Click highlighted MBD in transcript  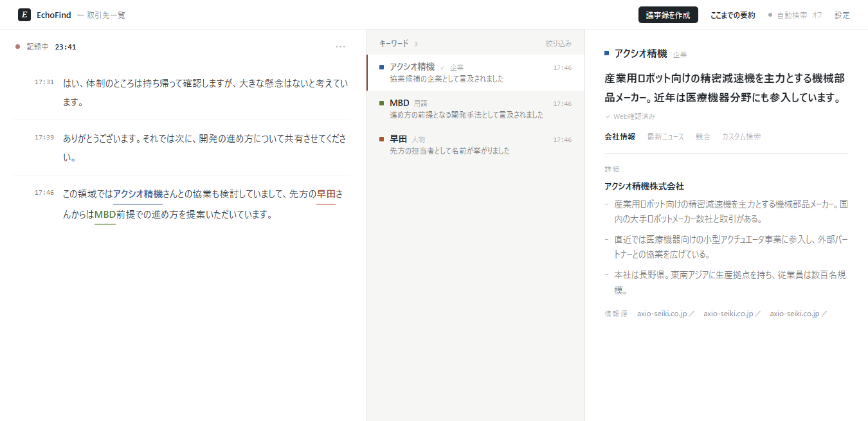click(x=105, y=215)
